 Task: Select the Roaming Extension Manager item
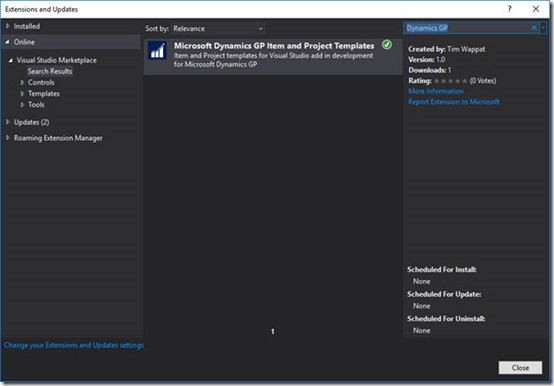tap(58, 138)
